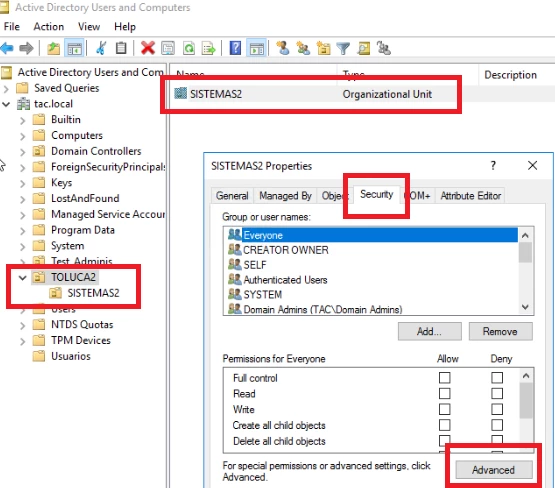
Task: Switch to the Managed By tab
Action: point(285,196)
